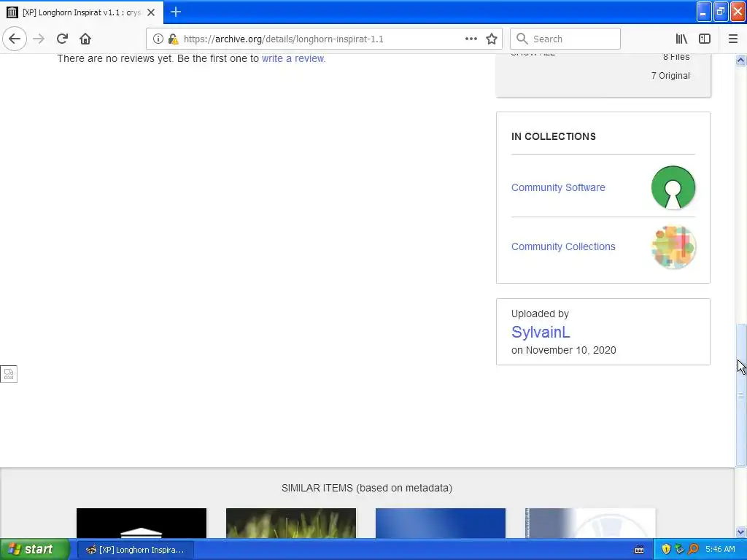Open the grass similar item thumbnail
The image size is (747, 560).
pos(291,523)
